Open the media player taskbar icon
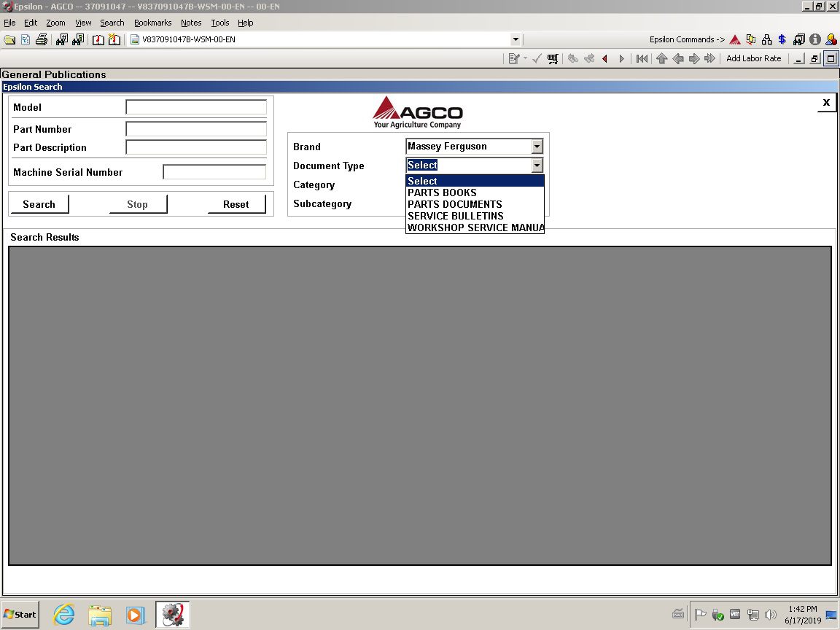The height and width of the screenshot is (630, 840). click(136, 615)
